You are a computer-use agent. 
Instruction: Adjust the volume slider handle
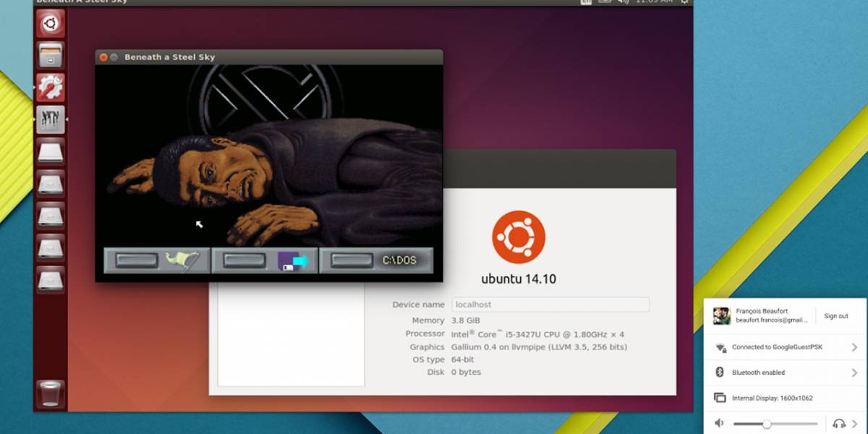[766, 424]
